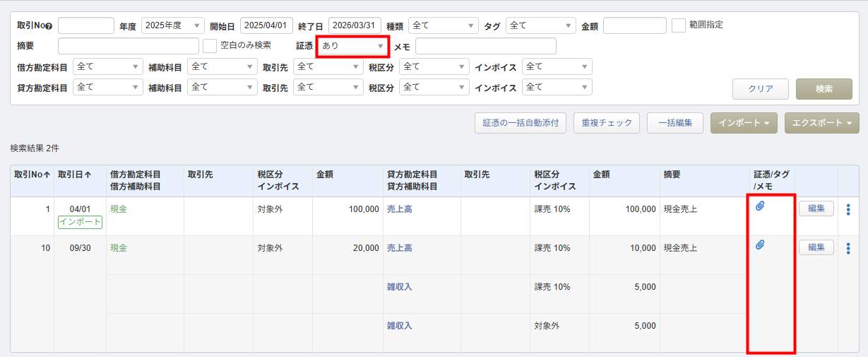The height and width of the screenshot is (357, 868).
Task: Click the メモ input field
Action: [x=486, y=46]
